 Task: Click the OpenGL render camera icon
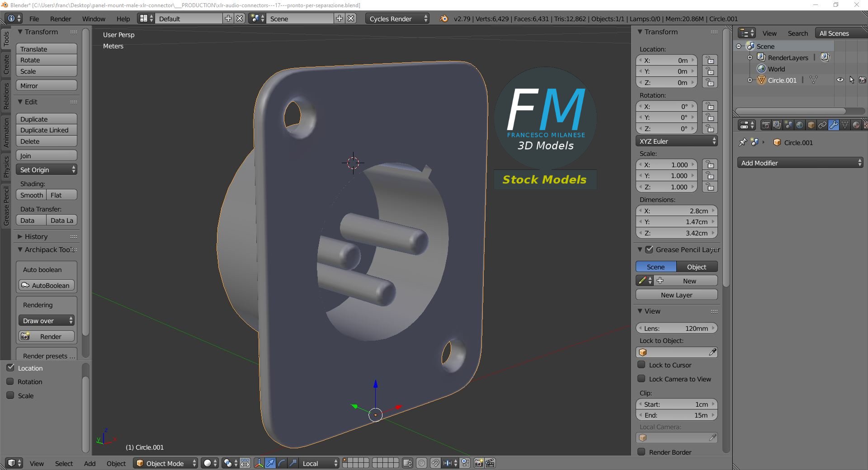pos(478,463)
